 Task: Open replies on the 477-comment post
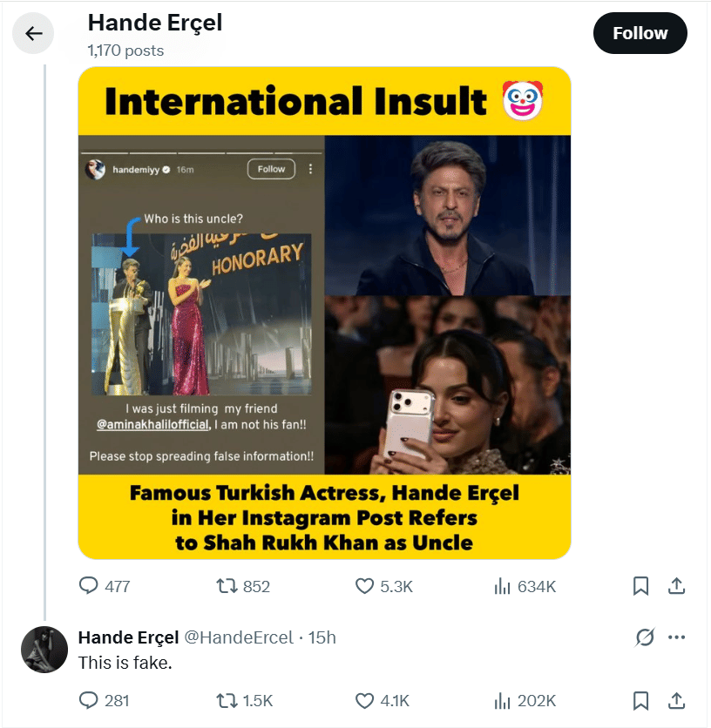tap(104, 586)
